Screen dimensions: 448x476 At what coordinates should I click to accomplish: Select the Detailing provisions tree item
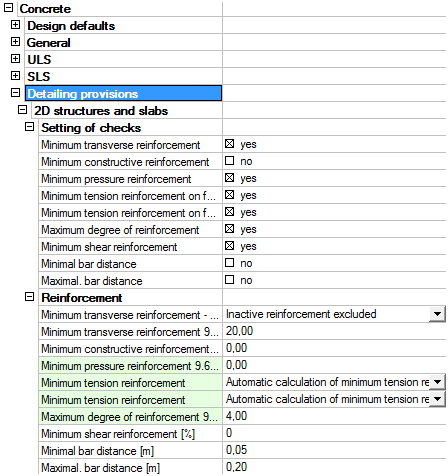[124, 93]
